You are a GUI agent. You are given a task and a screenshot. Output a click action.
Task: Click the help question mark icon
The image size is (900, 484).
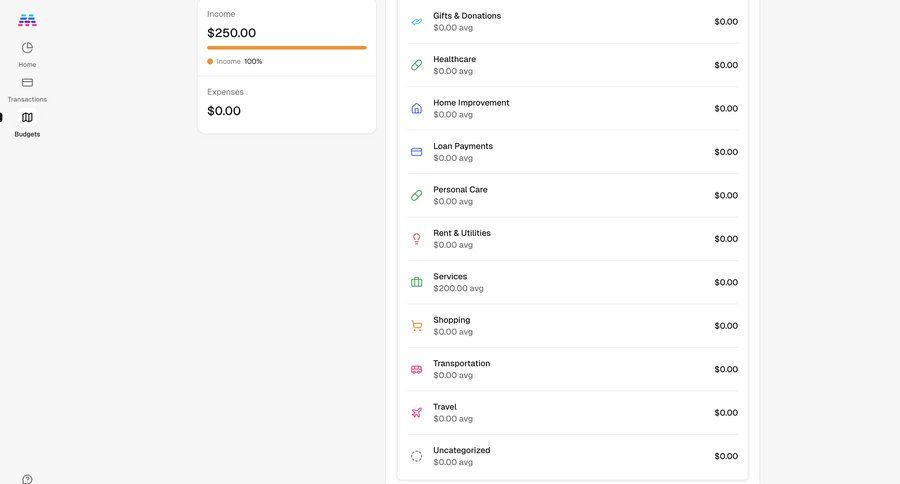coord(27,479)
